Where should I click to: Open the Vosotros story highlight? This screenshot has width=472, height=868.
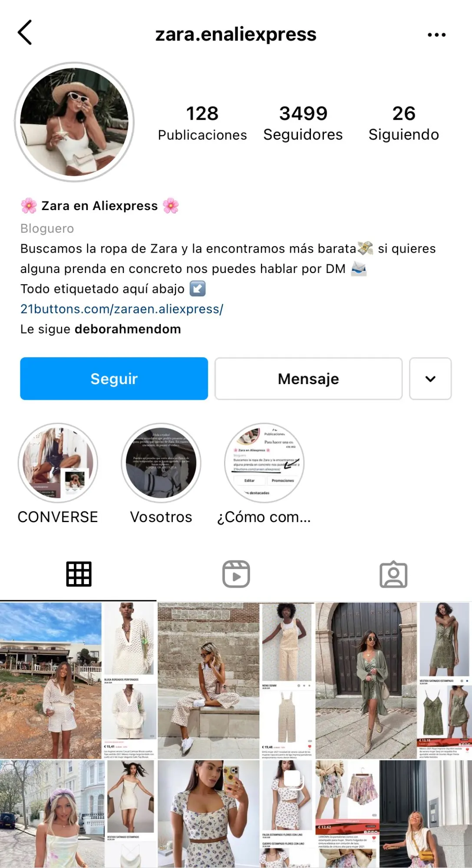pyautogui.click(x=161, y=463)
